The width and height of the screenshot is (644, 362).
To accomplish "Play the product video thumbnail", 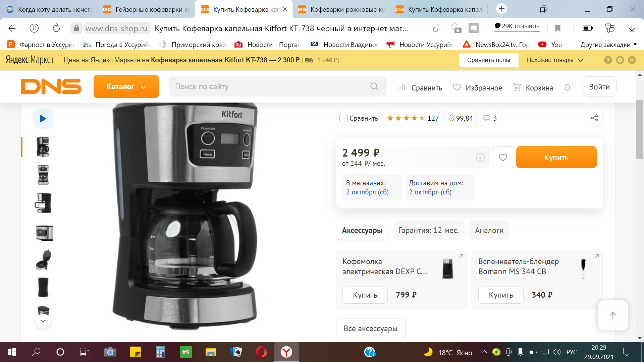I will click(43, 119).
